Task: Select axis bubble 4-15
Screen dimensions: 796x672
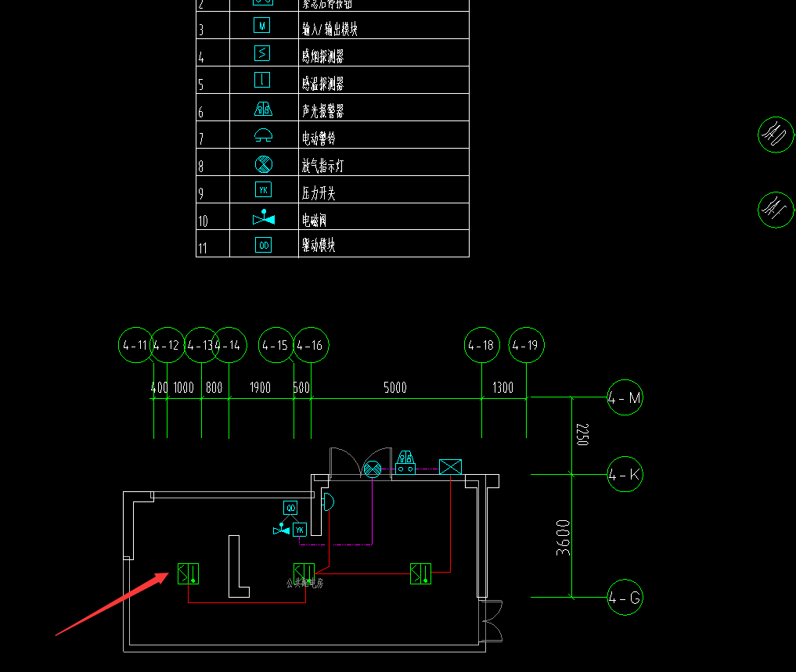Action: (276, 345)
